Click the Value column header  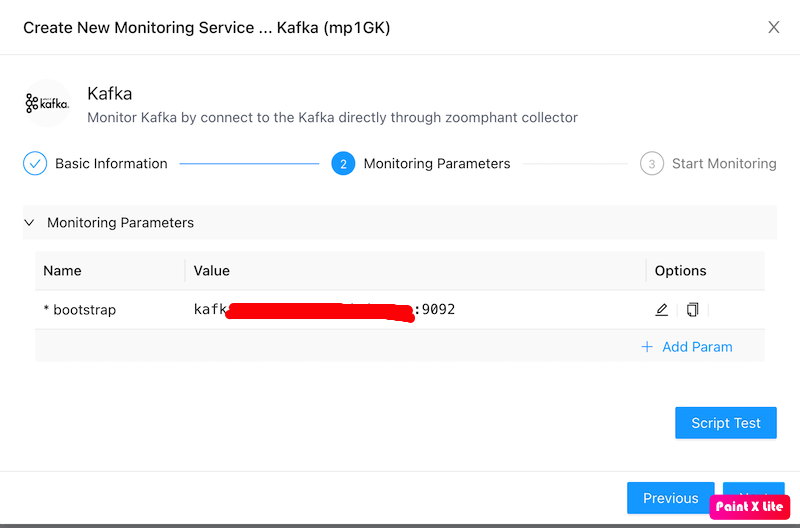pyautogui.click(x=212, y=271)
